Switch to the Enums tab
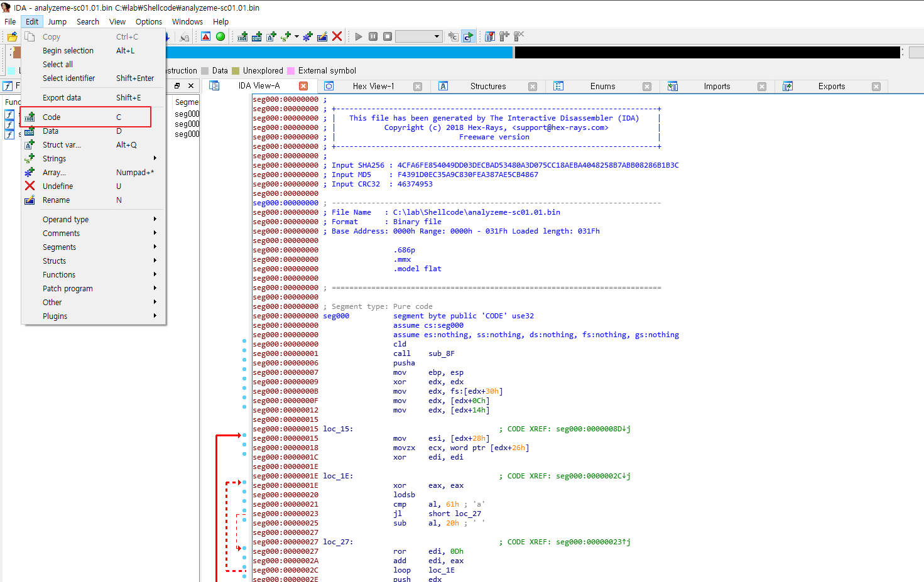 [602, 87]
